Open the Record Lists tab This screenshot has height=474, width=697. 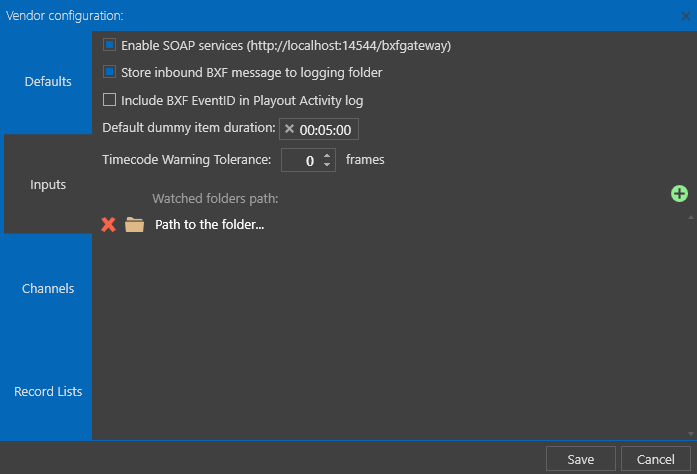[x=48, y=391]
